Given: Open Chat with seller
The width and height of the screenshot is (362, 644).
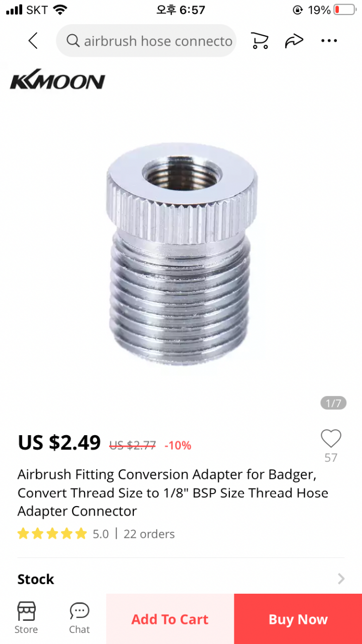Looking at the screenshot, I should (x=79, y=618).
